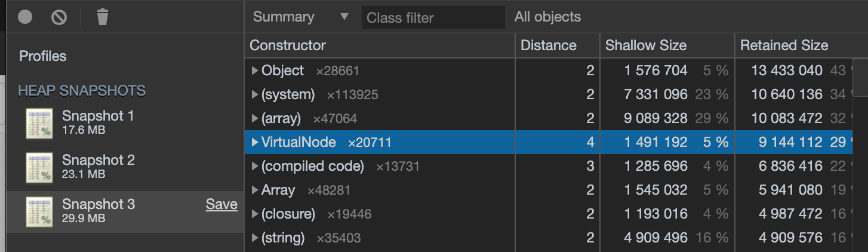Expand the (string) constructor row
This screenshot has height=252, width=868.
point(255,238)
